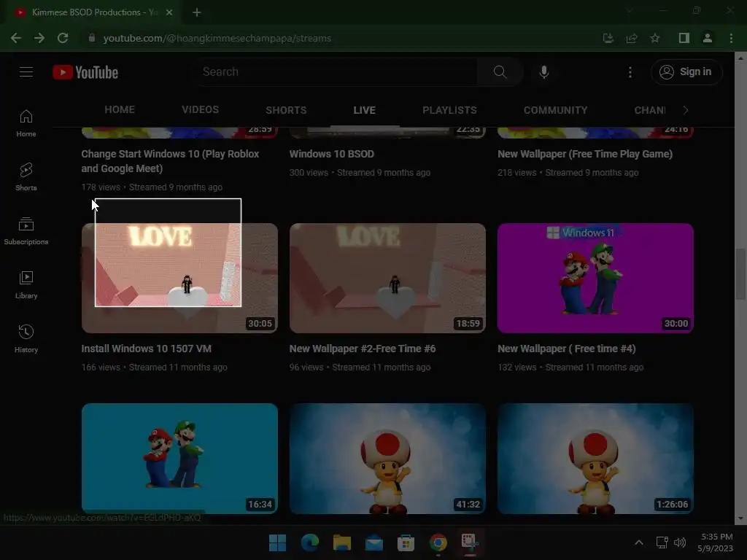Click the search magnifier button
The image size is (747, 560).
(x=500, y=72)
